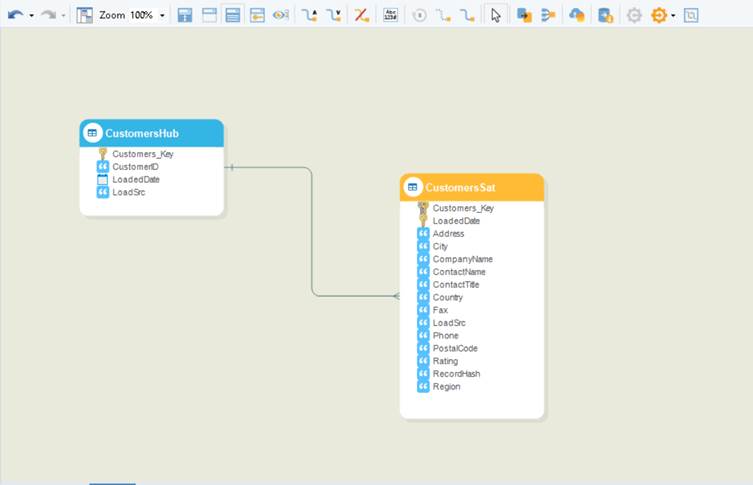Click the undo arrow icon
This screenshot has height=485, width=753.
(15, 15)
